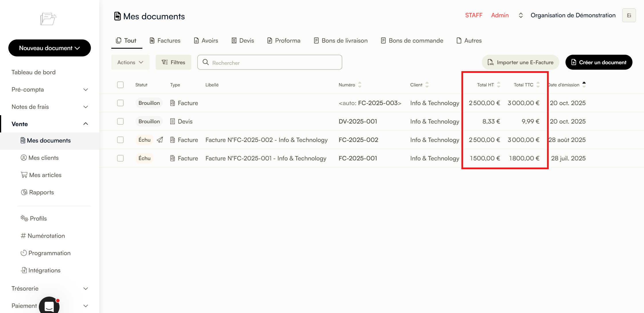Click the Rapports pie chart icon

(x=24, y=192)
